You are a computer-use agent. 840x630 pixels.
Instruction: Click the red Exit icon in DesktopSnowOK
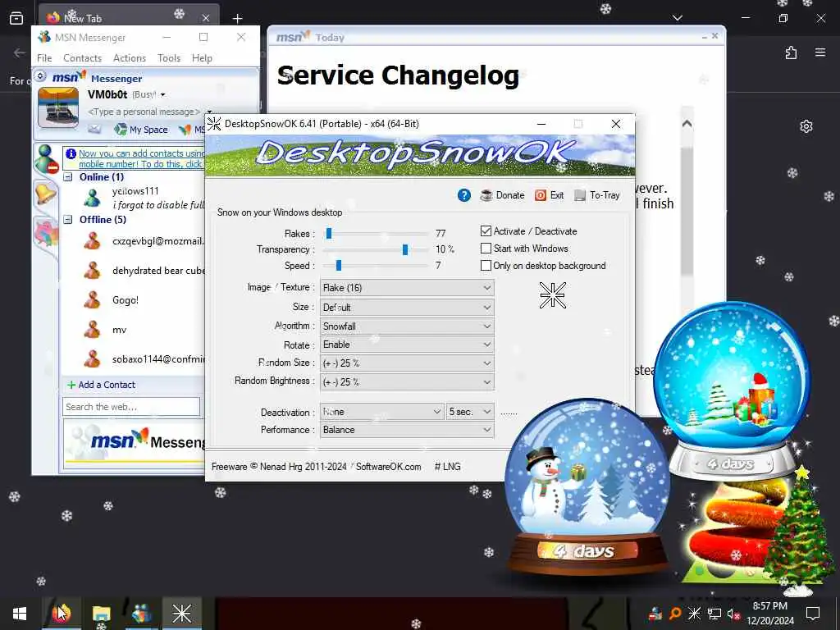[x=540, y=195]
